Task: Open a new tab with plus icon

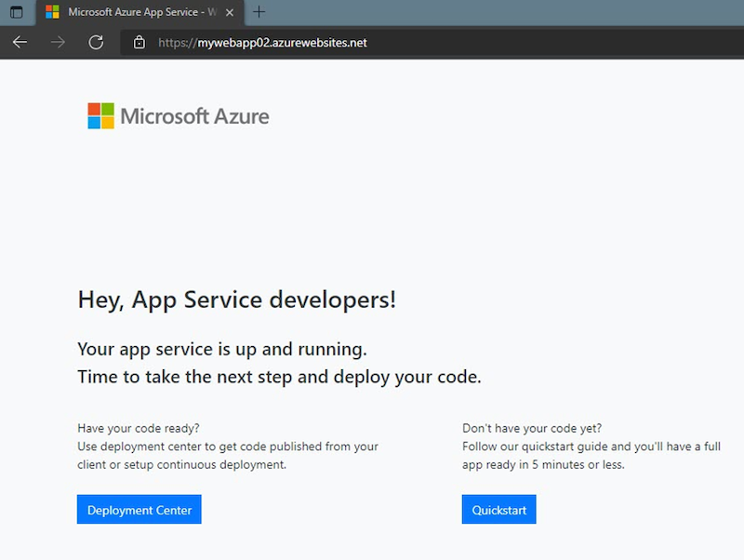Action: (259, 12)
